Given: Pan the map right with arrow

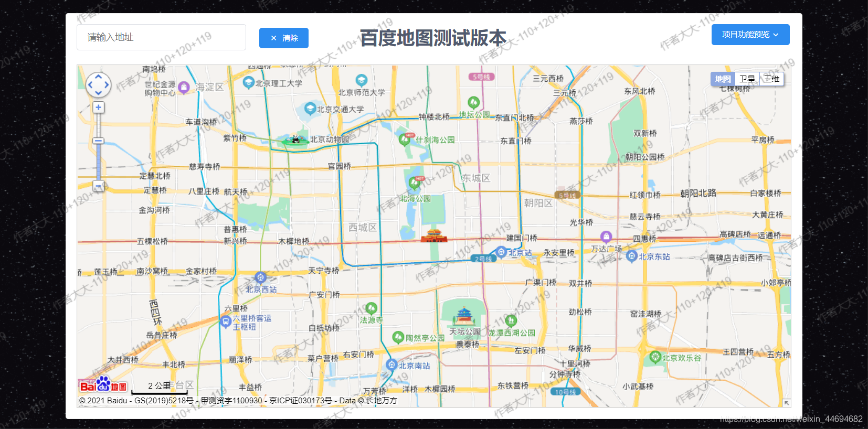Looking at the screenshot, I should click(x=107, y=84).
